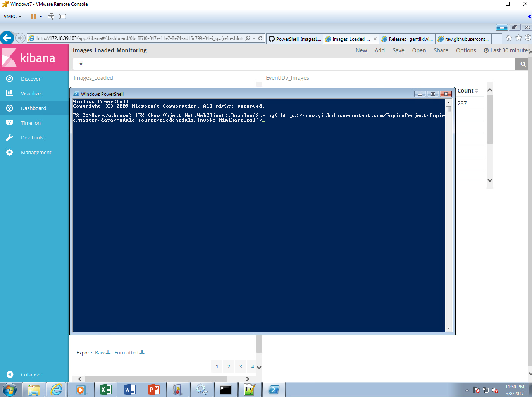532x397 pixels.
Task: Go to results page 2
Action: (229, 366)
